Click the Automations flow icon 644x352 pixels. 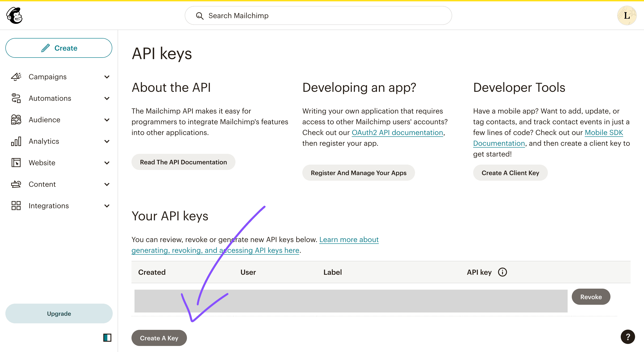pos(16,98)
